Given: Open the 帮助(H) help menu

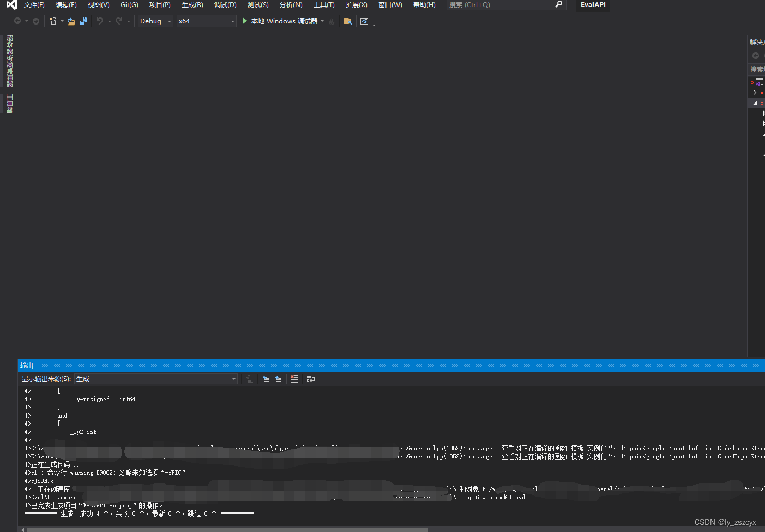Looking at the screenshot, I should 424,5.
